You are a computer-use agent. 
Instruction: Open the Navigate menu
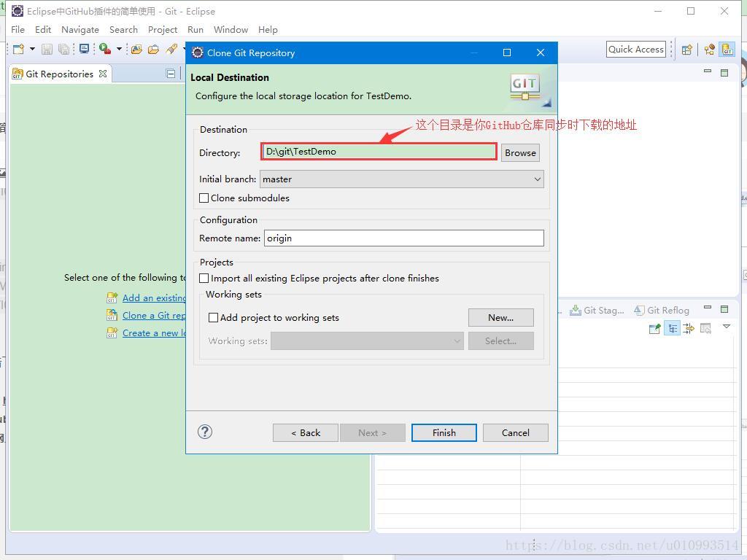tap(80, 29)
